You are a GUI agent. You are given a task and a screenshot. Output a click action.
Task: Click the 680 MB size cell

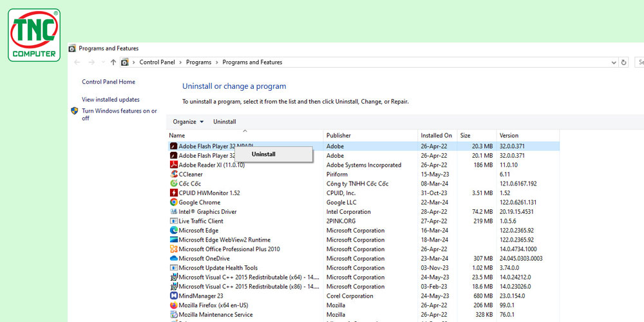482,296
